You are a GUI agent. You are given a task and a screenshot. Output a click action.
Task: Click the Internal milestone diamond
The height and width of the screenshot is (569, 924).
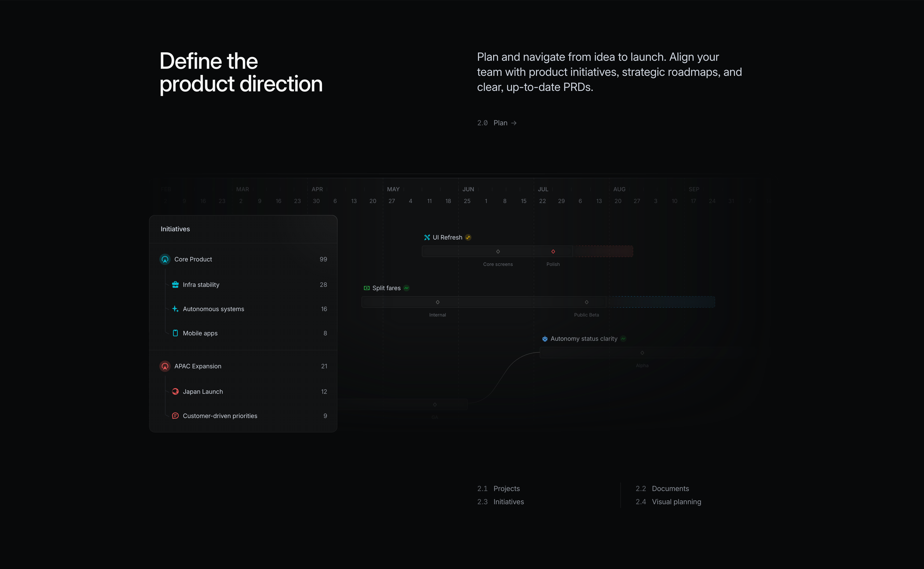click(437, 302)
